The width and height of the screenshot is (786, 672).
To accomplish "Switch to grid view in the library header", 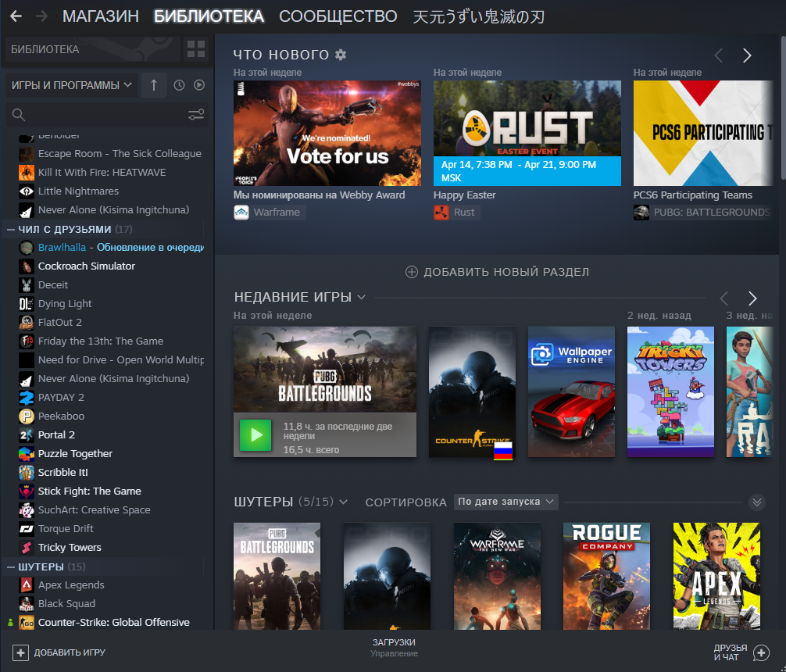I will pyautogui.click(x=196, y=49).
